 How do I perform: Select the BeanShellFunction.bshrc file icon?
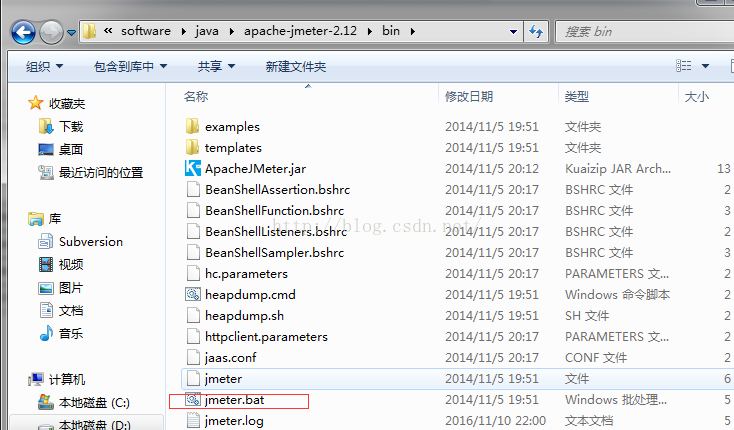tap(193, 211)
